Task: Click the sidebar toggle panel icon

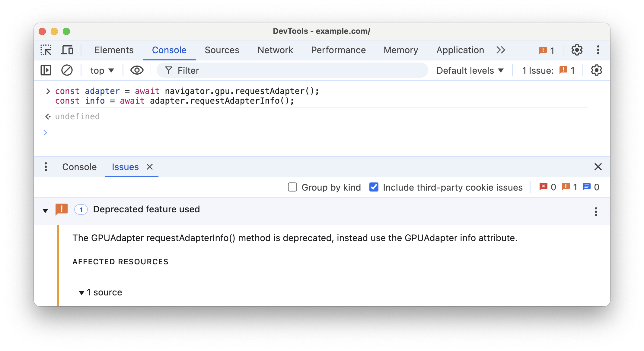Action: (x=46, y=70)
